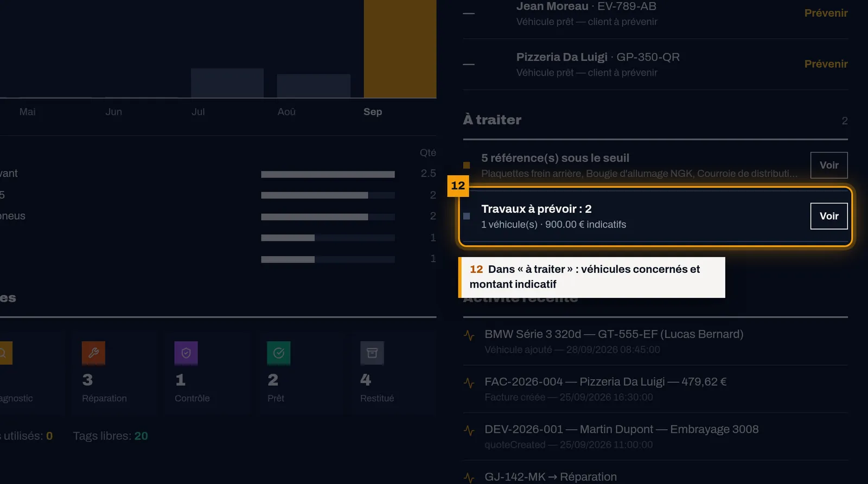Screen dimensions: 868x484
Task: Click the Mai month label
Action: pos(27,112)
